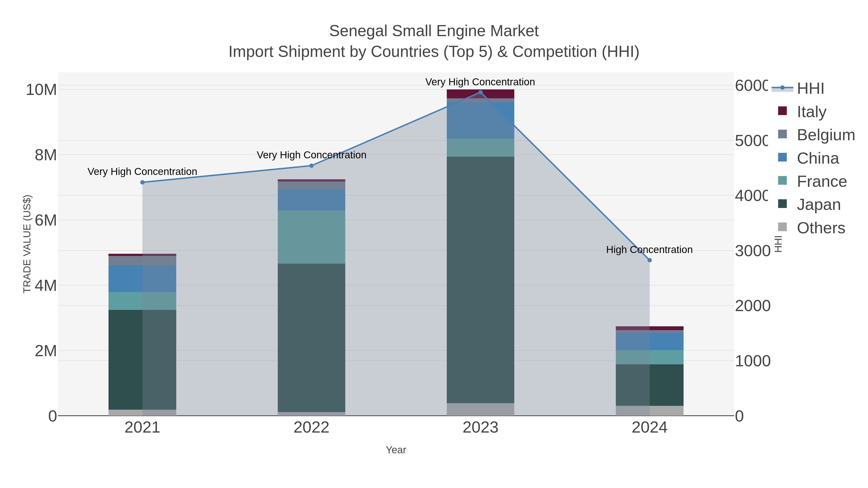Click the 'Senegal Small Engine Market' title

click(434, 31)
